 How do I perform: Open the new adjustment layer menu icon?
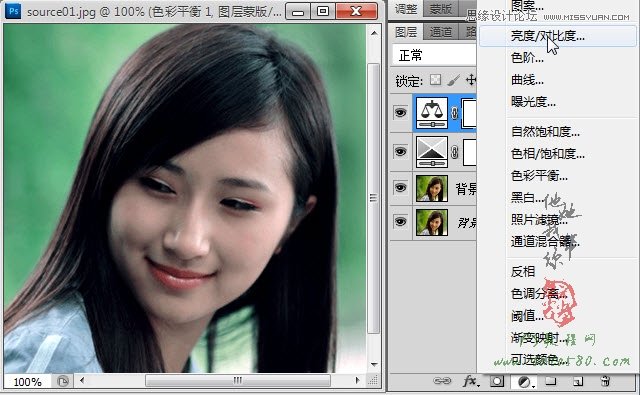[524, 382]
